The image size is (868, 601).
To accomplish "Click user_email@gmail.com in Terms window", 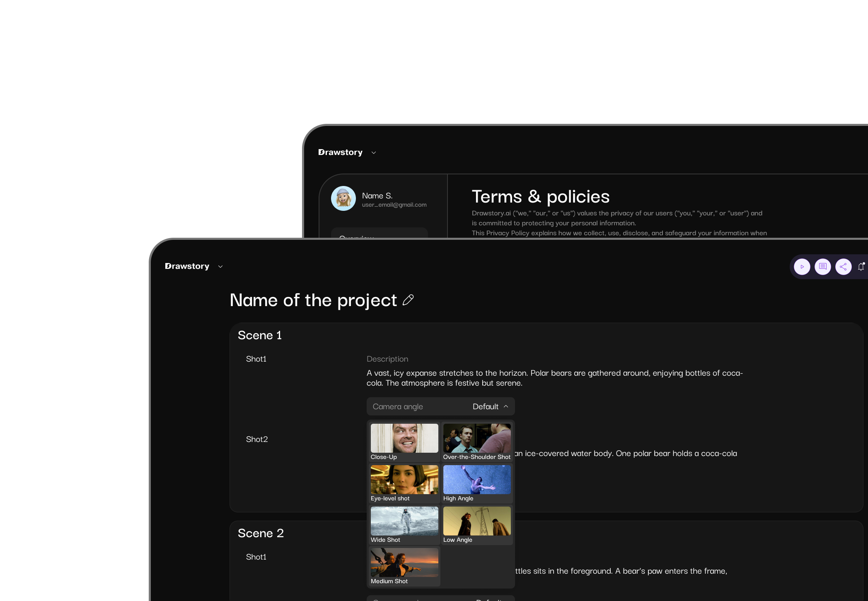I will pyautogui.click(x=394, y=205).
